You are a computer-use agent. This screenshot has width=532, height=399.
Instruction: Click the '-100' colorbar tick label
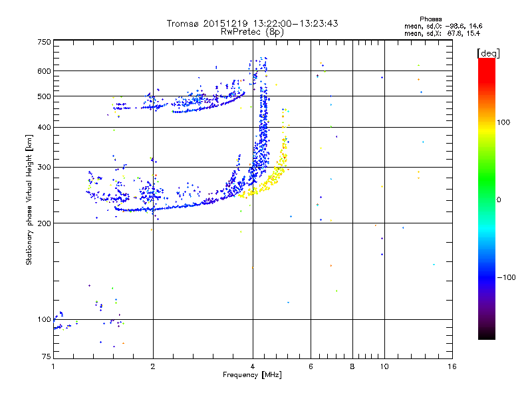[x=507, y=277]
